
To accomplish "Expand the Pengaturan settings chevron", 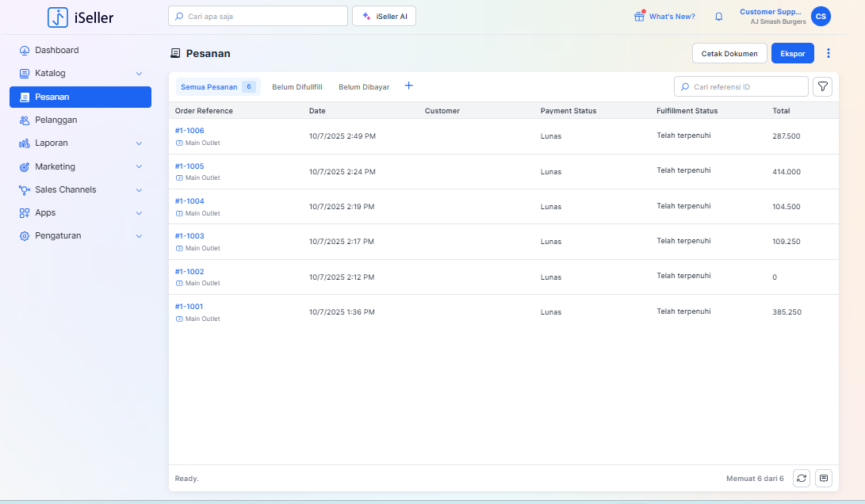I will coord(139,236).
